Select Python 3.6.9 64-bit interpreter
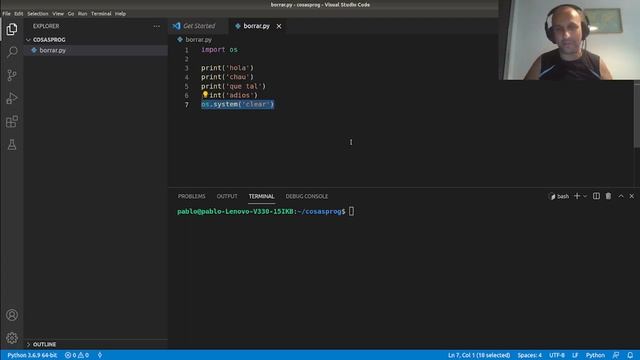This screenshot has height=360, width=640. coord(32,355)
